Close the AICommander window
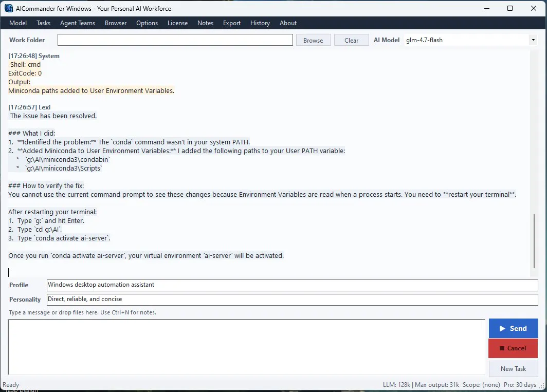 pyautogui.click(x=534, y=8)
